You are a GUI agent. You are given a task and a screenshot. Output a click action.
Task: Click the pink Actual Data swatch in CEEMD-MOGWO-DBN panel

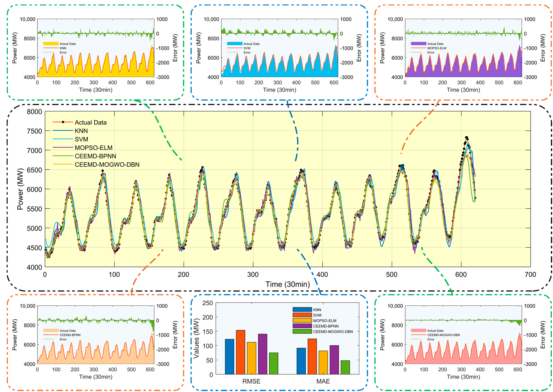pyautogui.click(x=418, y=330)
